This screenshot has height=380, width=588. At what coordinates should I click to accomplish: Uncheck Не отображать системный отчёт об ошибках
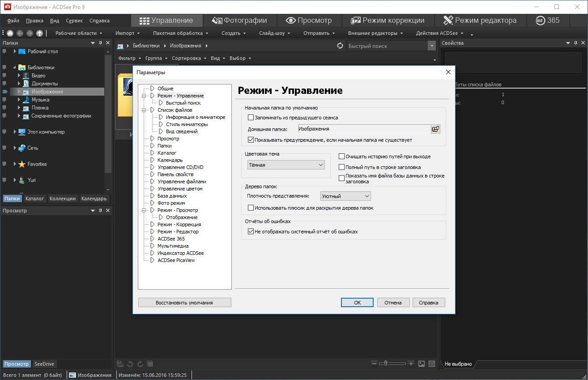(x=251, y=232)
